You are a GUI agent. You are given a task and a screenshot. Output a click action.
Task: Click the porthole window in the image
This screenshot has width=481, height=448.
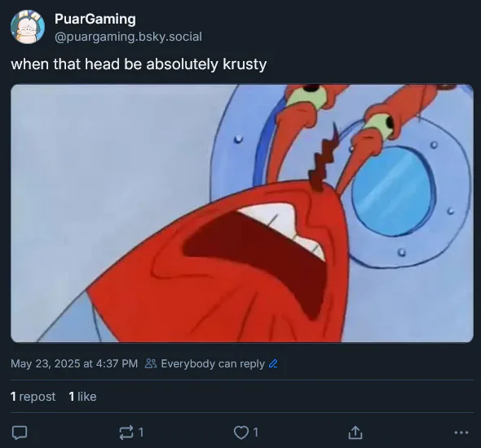pyautogui.click(x=393, y=191)
